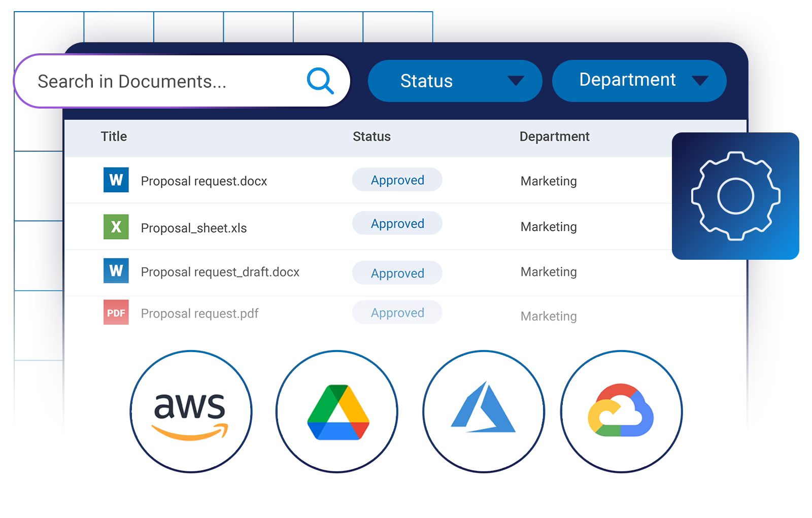Click the Excel icon for Proposal_sheet.xls
812x518 pixels.
click(x=116, y=227)
